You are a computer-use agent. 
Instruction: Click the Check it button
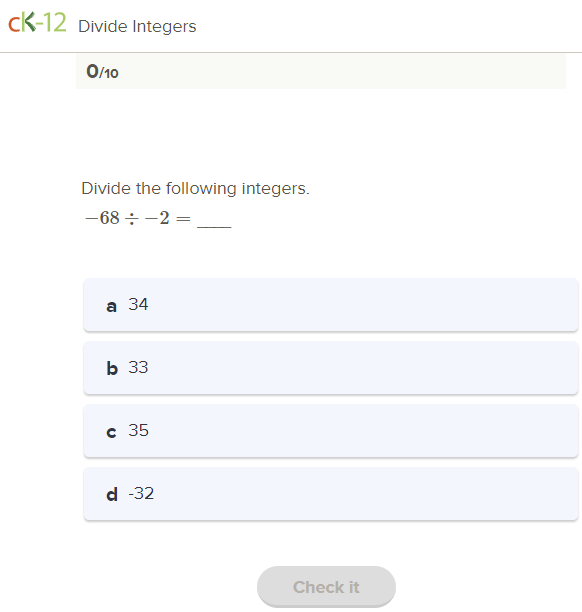pyautogui.click(x=326, y=587)
